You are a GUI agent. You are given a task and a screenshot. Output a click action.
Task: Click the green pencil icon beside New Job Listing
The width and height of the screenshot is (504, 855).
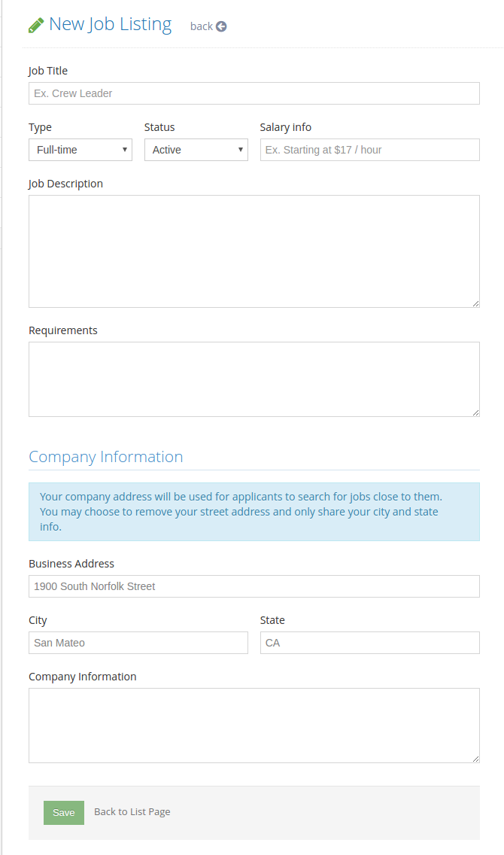click(36, 25)
